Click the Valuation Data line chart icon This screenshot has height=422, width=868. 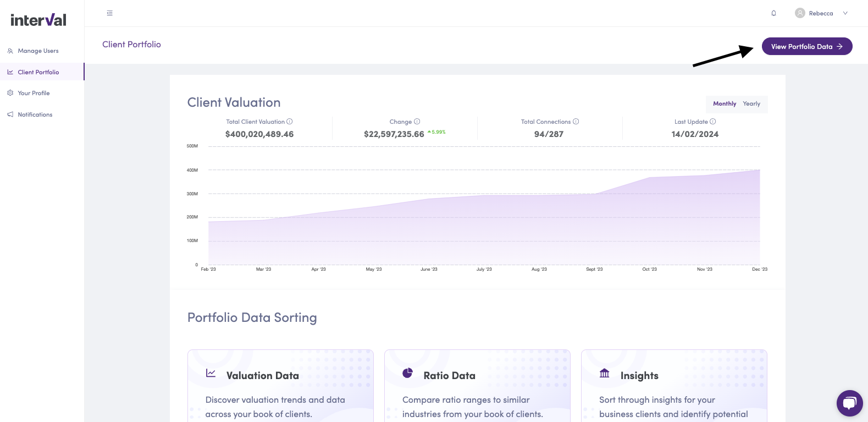pos(211,373)
